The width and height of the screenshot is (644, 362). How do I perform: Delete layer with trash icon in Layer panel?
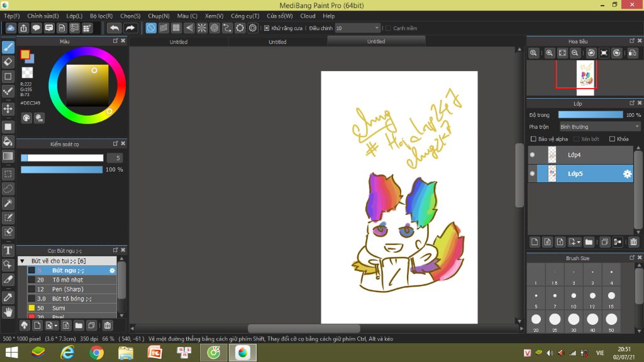[x=633, y=242]
